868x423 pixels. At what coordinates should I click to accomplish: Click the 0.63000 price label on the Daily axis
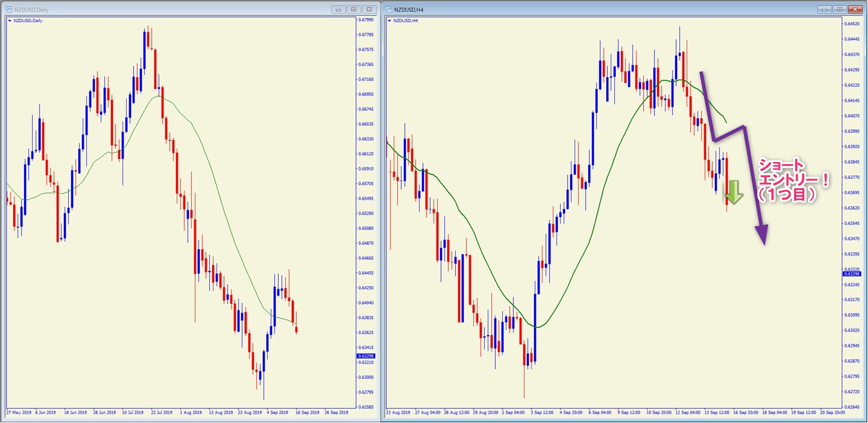(366, 377)
